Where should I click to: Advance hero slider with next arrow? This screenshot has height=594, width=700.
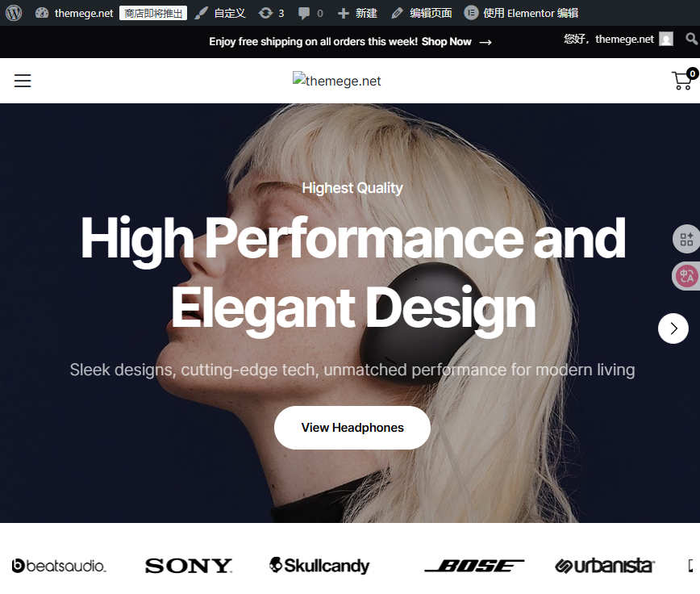point(673,328)
